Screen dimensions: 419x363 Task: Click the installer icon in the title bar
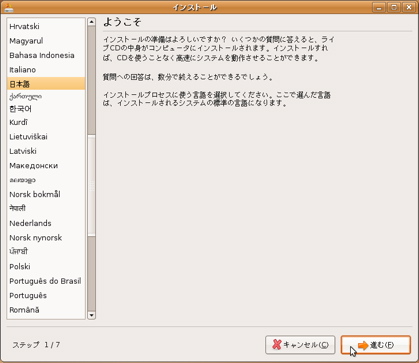pyautogui.click(x=9, y=7)
